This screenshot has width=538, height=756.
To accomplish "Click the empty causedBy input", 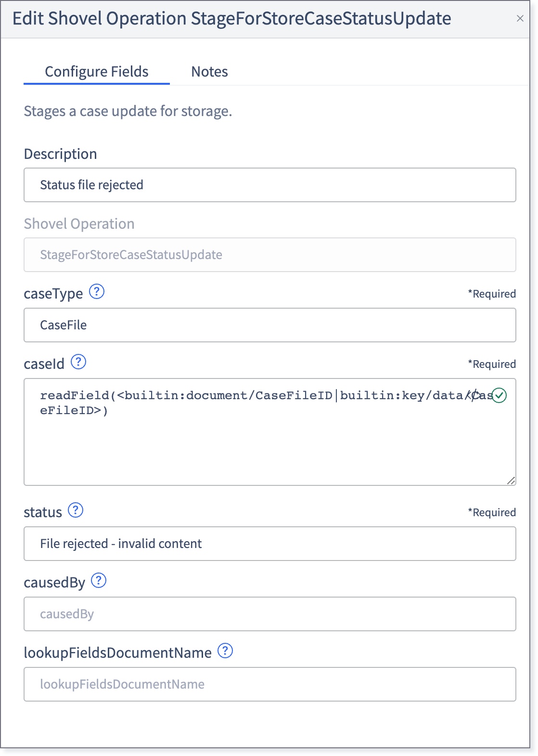I will coord(270,614).
